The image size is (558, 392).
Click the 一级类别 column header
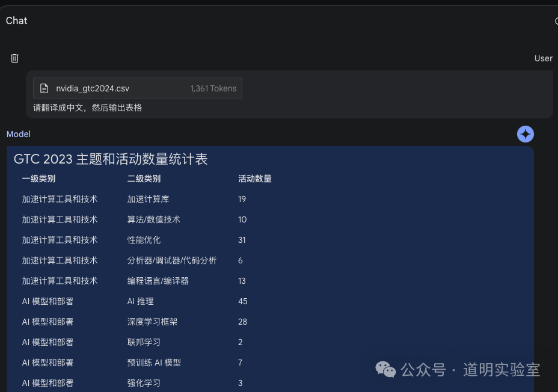pos(40,179)
